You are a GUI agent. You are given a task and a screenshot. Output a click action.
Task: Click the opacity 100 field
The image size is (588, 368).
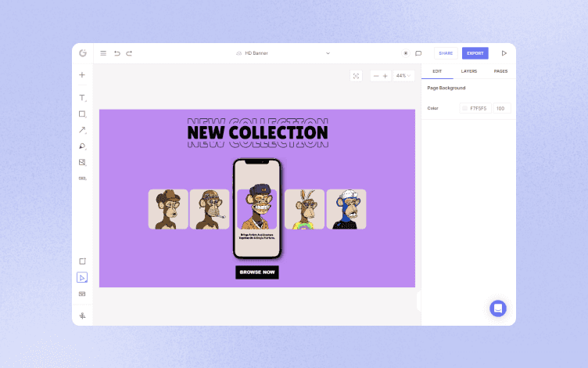click(x=502, y=108)
